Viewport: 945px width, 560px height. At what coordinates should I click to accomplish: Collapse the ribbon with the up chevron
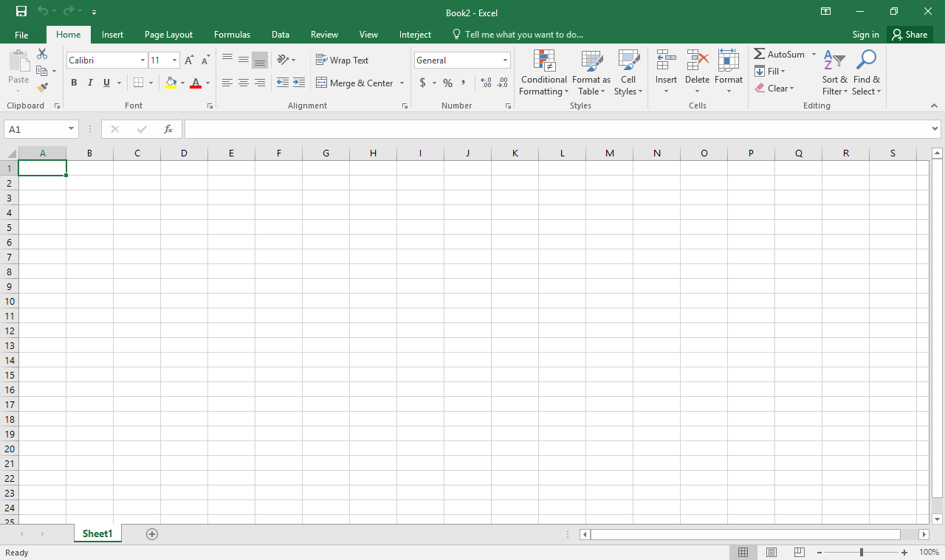[935, 106]
